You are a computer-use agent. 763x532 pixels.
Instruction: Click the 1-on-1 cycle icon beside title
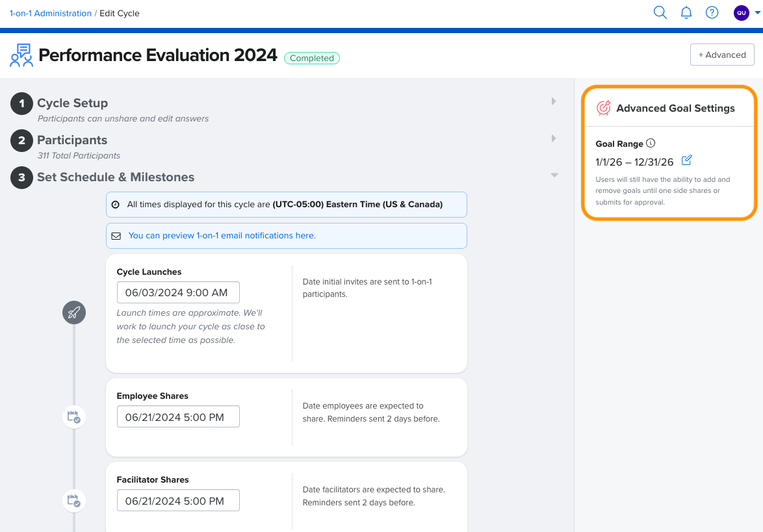coord(21,56)
